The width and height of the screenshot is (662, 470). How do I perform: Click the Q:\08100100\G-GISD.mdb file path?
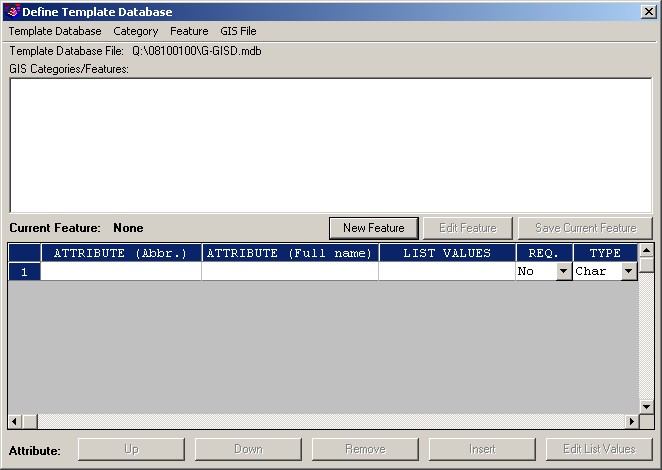[x=197, y=51]
